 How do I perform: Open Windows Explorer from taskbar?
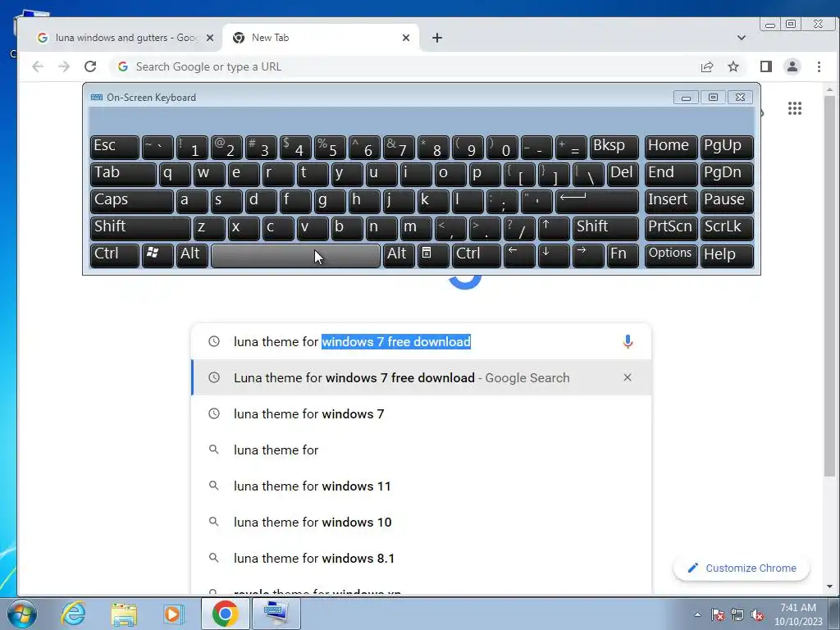coord(124,614)
